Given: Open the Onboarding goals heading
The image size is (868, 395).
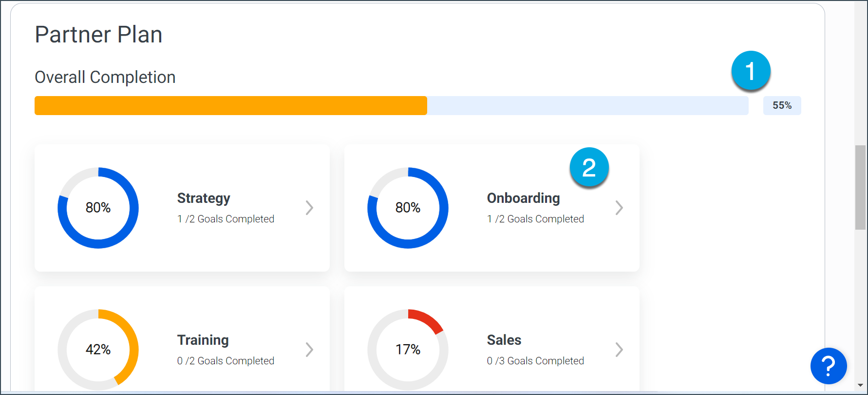Looking at the screenshot, I should (x=523, y=198).
